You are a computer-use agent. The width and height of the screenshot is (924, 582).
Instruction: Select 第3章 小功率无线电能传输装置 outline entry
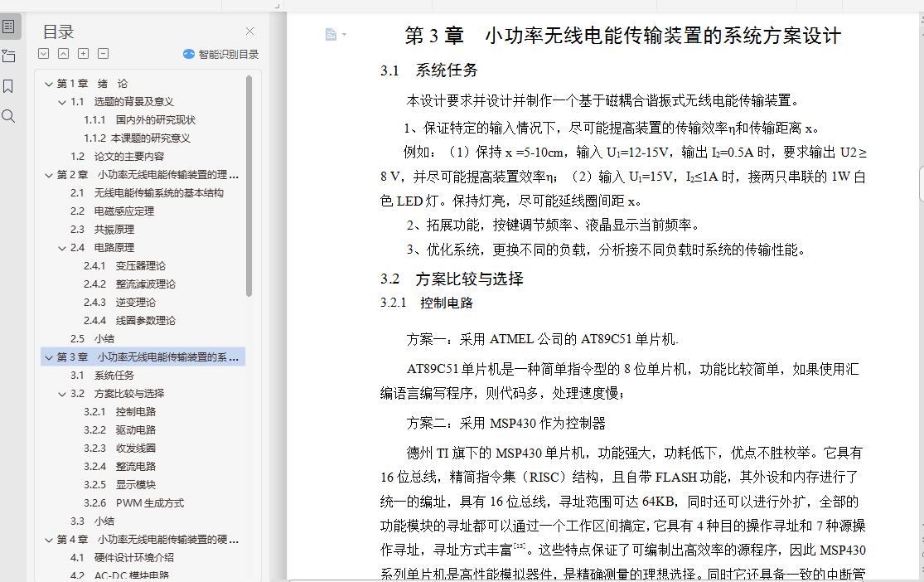tap(143, 357)
